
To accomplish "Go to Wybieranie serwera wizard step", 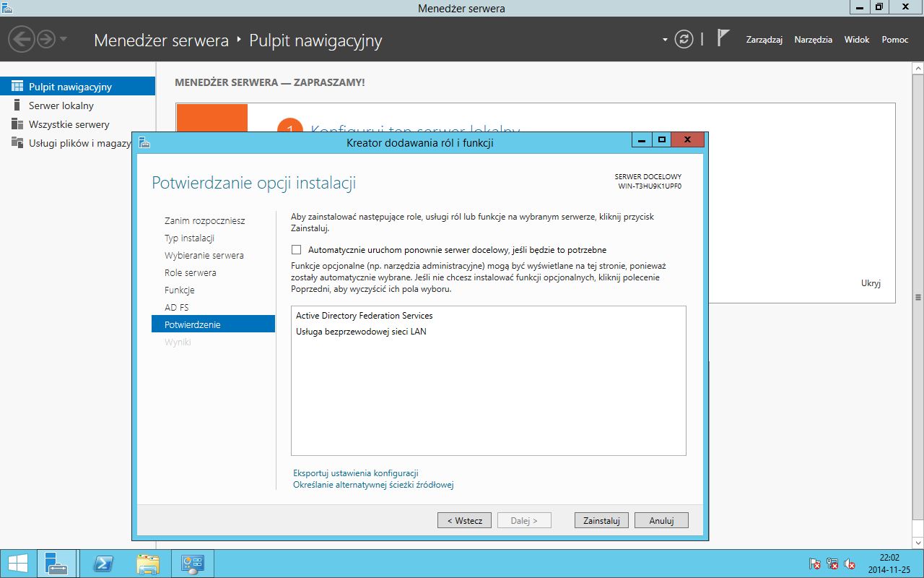I will tap(204, 255).
